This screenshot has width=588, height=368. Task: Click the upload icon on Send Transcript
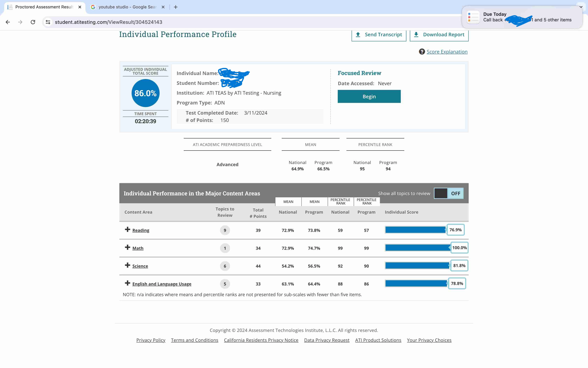(358, 35)
